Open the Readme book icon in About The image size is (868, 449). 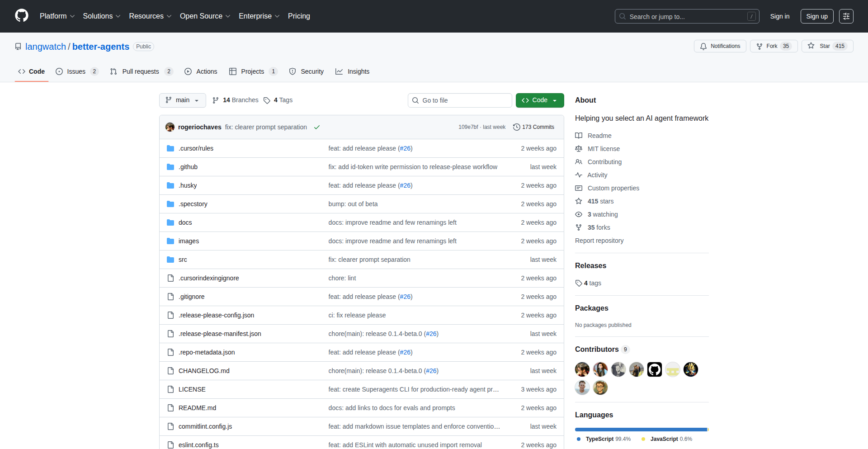579,135
